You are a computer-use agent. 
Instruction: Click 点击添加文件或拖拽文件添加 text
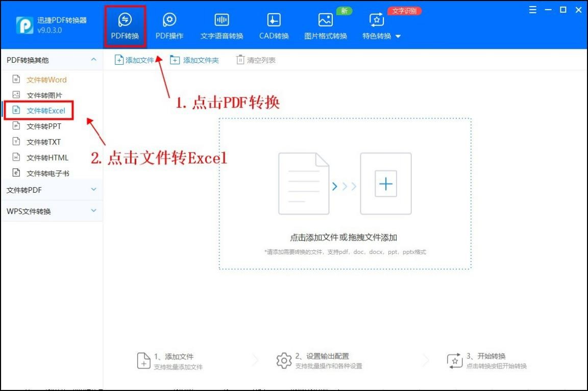point(344,238)
